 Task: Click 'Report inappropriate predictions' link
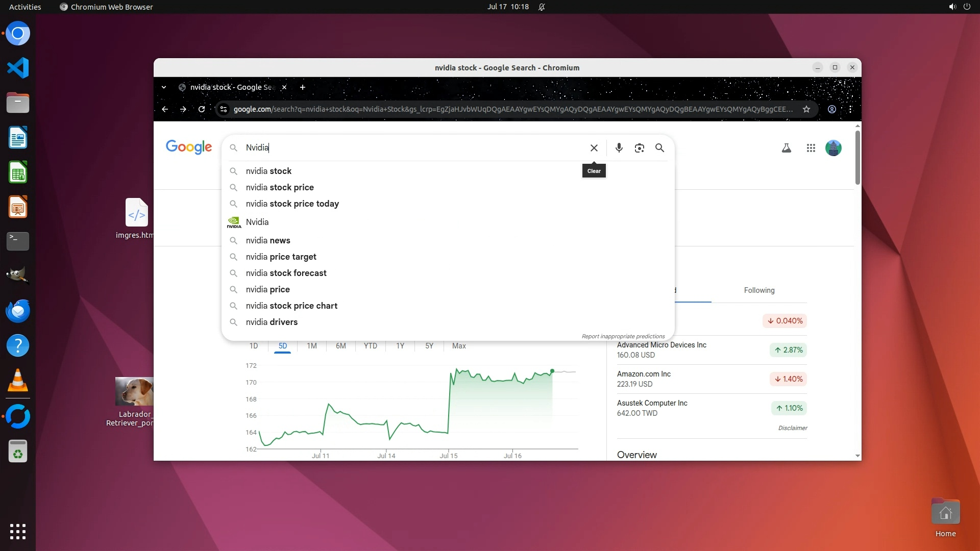[623, 336]
